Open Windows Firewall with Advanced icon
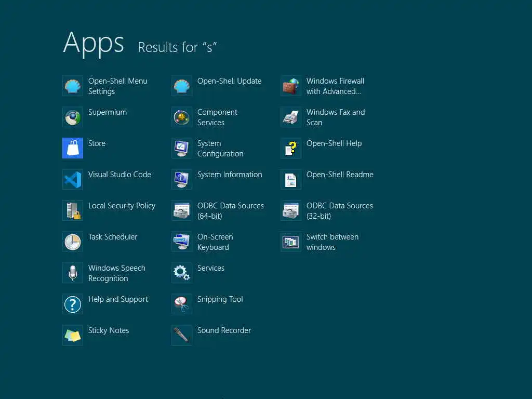 click(x=291, y=86)
